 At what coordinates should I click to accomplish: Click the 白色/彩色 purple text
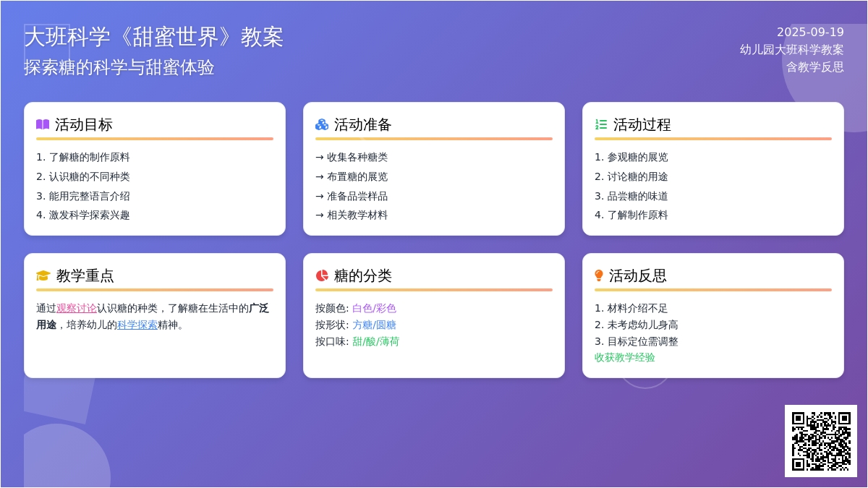pos(374,308)
